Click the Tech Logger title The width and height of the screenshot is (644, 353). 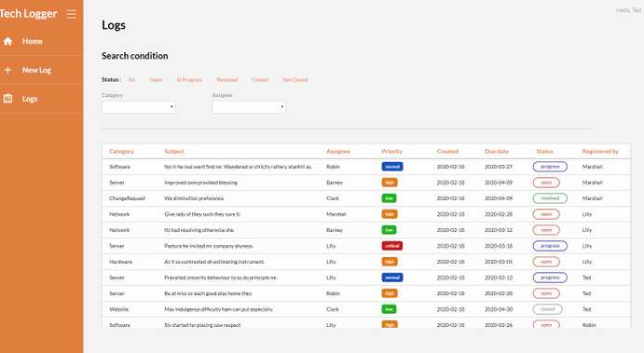coord(28,14)
